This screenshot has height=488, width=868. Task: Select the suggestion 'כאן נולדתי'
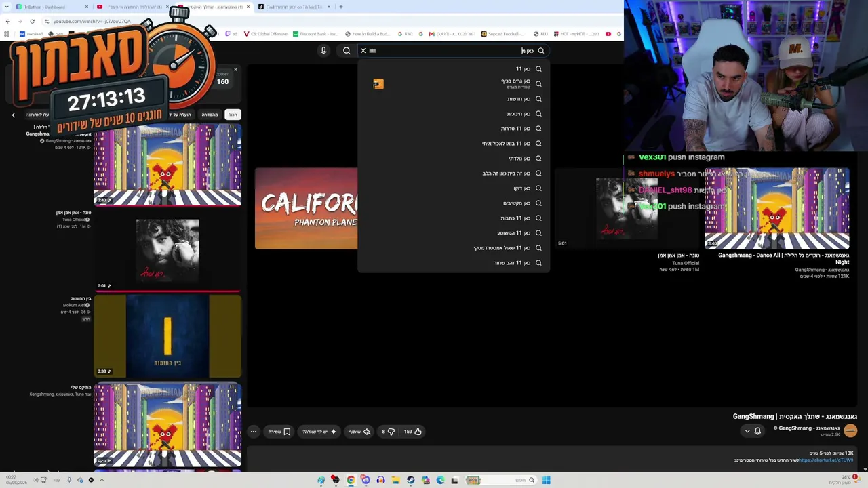454,159
